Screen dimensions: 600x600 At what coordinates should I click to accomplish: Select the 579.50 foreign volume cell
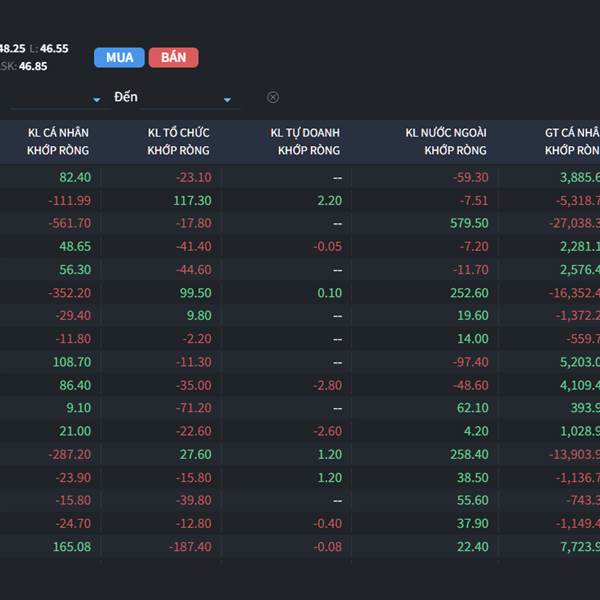coord(469,223)
